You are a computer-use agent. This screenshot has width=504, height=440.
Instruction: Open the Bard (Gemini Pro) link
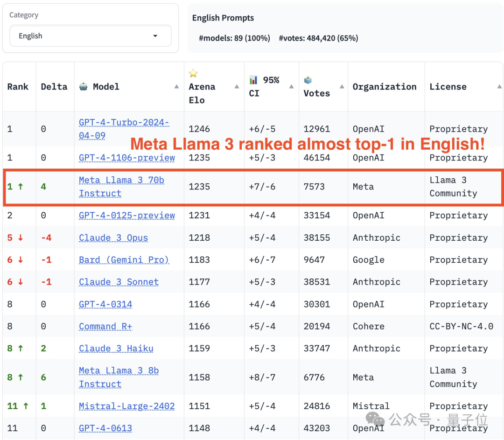coord(124,260)
